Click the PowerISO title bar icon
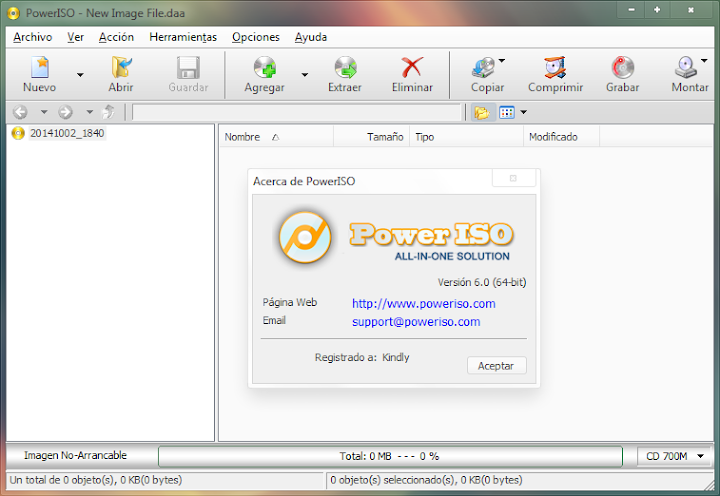Screen dimensions: 720x496 coord(14,13)
